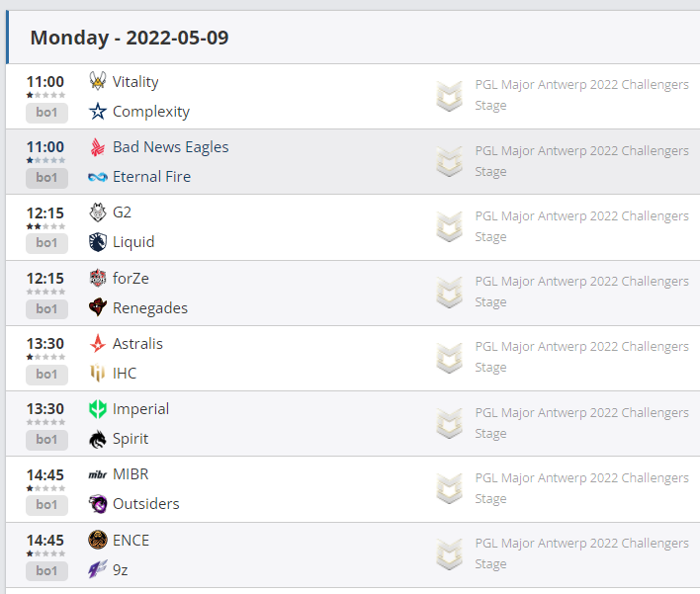The image size is (700, 594).
Task: Open the IHC team name link
Action: [x=125, y=373]
